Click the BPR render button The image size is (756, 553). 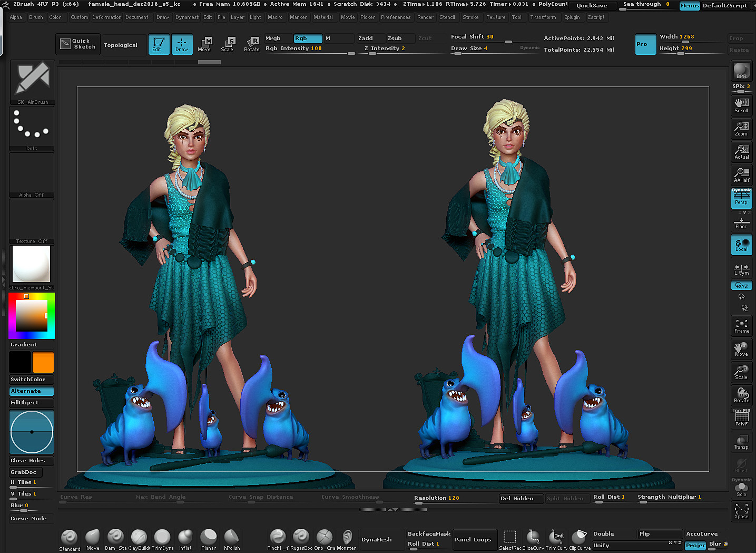coord(741,71)
